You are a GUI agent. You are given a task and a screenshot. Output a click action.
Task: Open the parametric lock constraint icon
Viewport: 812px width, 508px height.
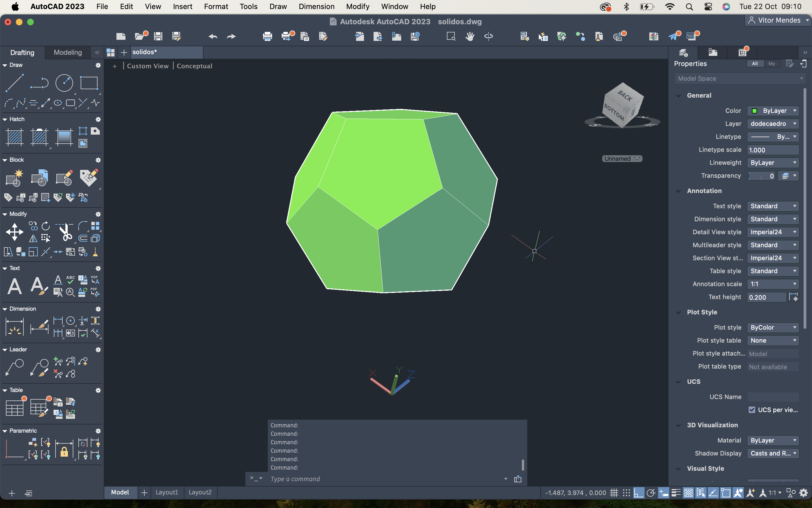coord(64,449)
